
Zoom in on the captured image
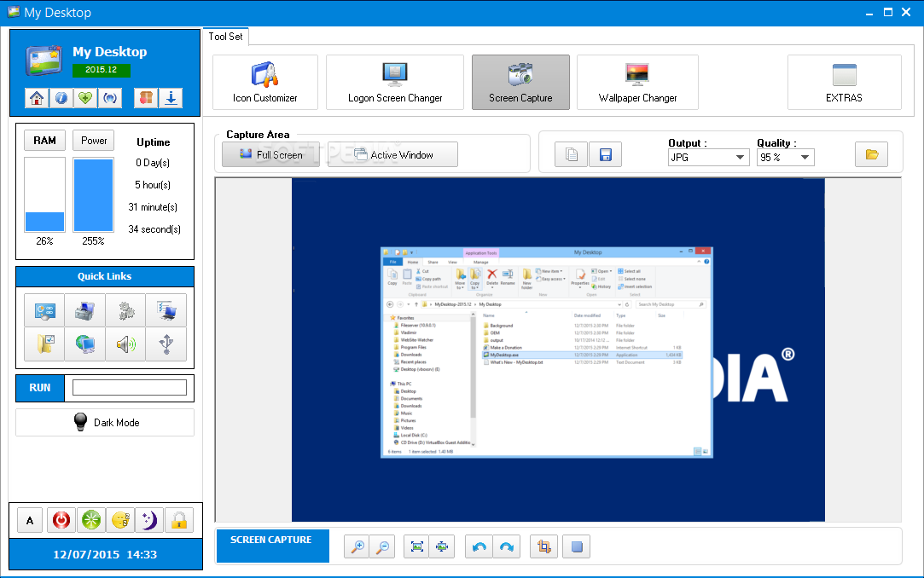tap(357, 546)
